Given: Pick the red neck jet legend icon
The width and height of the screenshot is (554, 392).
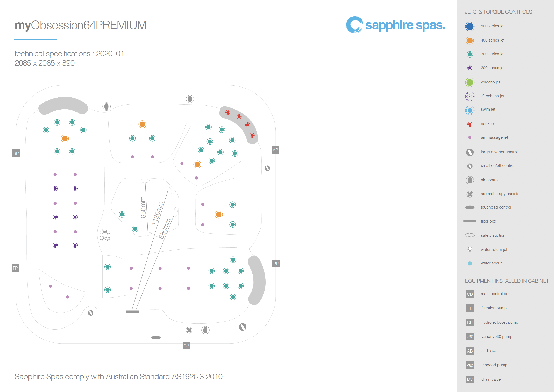Looking at the screenshot, I should coord(469,124).
